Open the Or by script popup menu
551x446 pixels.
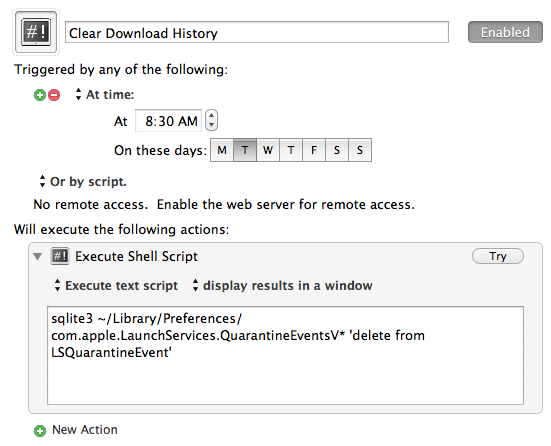click(83, 182)
